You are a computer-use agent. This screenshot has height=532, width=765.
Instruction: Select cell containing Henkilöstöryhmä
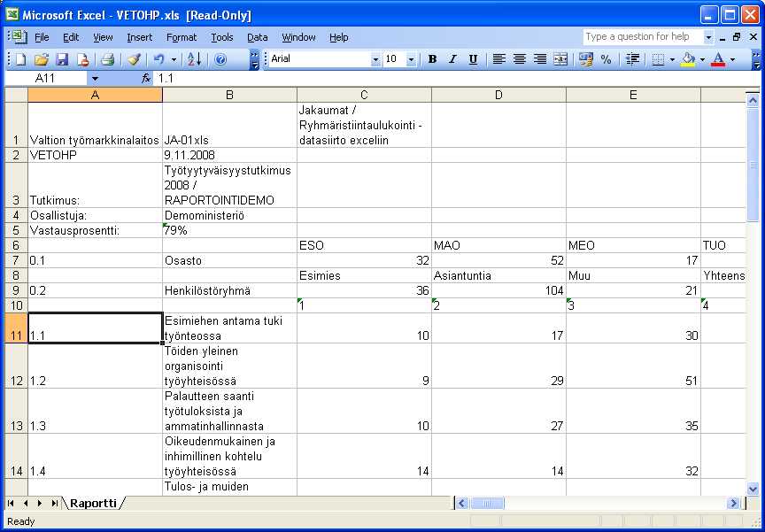coord(229,290)
